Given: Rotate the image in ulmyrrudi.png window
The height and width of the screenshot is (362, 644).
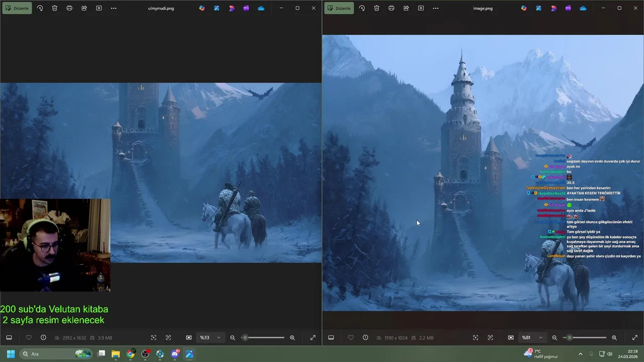Looking at the screenshot, I should coord(40,8).
